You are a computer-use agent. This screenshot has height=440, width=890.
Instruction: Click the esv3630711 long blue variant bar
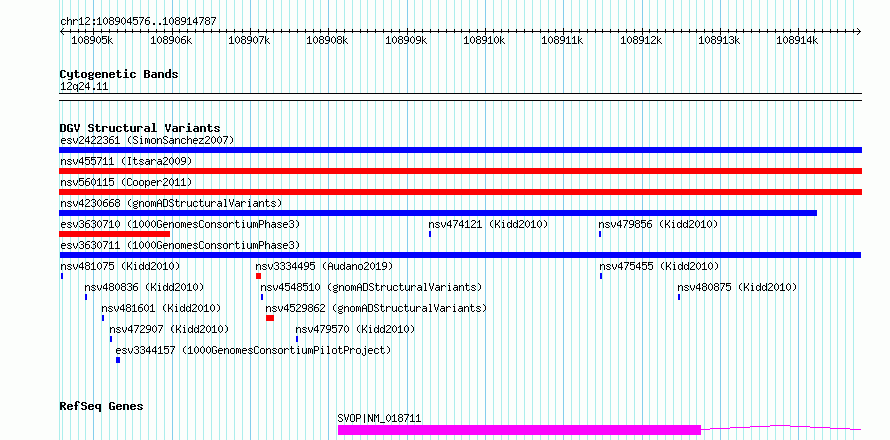(460, 255)
